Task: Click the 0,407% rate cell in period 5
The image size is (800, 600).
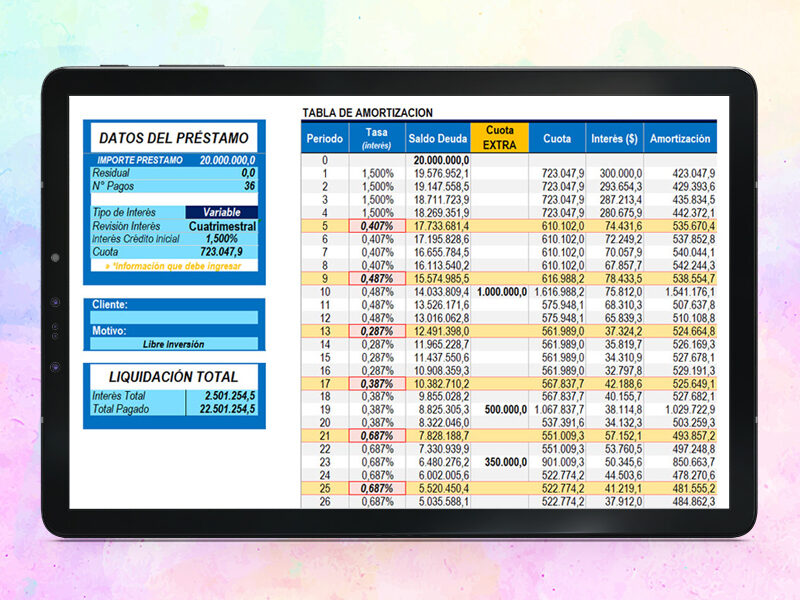Action: point(377,226)
